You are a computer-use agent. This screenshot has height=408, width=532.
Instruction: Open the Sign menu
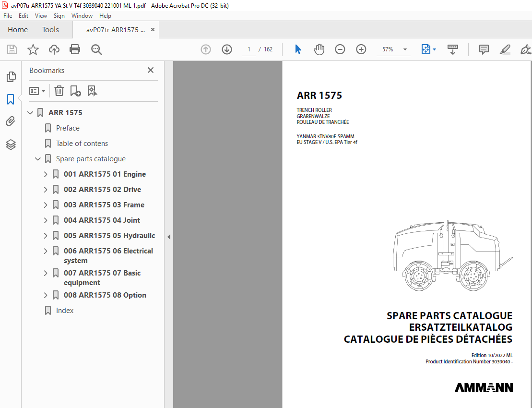point(59,16)
